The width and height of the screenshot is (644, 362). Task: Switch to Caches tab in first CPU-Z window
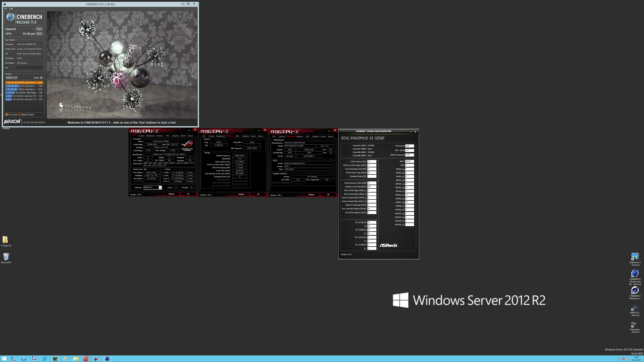(x=141, y=136)
